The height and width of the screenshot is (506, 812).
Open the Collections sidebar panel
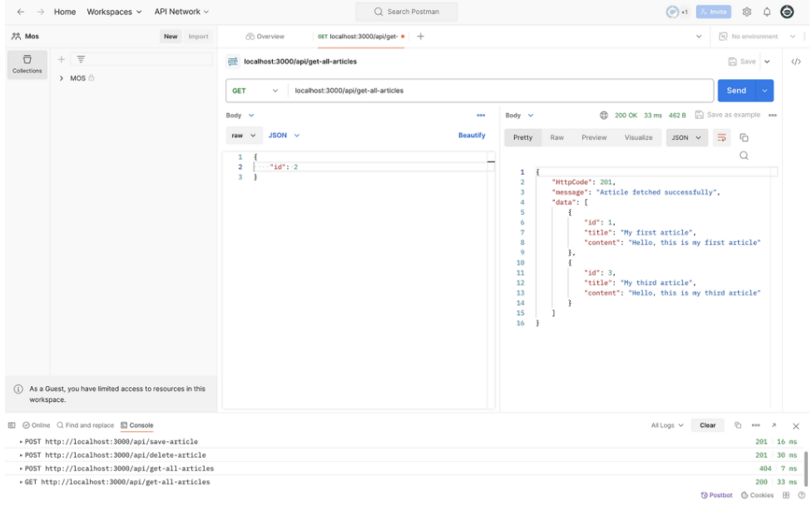27,64
